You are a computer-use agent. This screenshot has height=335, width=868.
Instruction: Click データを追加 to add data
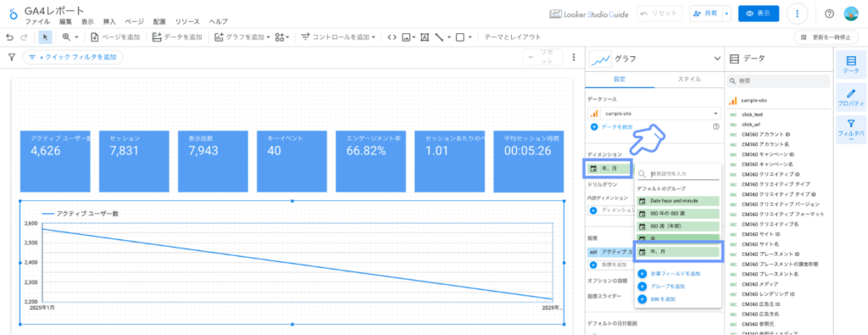pos(177,37)
